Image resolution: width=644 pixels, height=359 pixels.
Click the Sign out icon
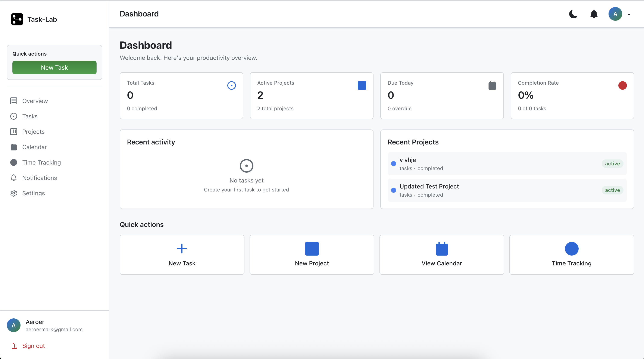(x=14, y=346)
